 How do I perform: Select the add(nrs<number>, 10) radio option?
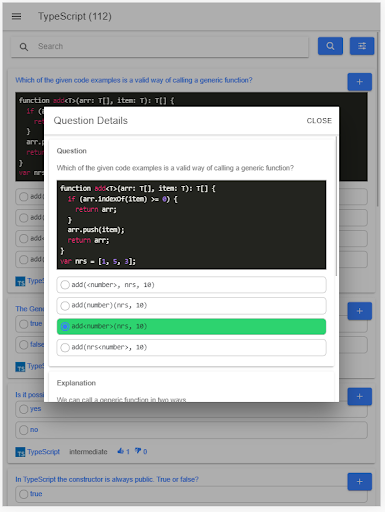(191, 348)
